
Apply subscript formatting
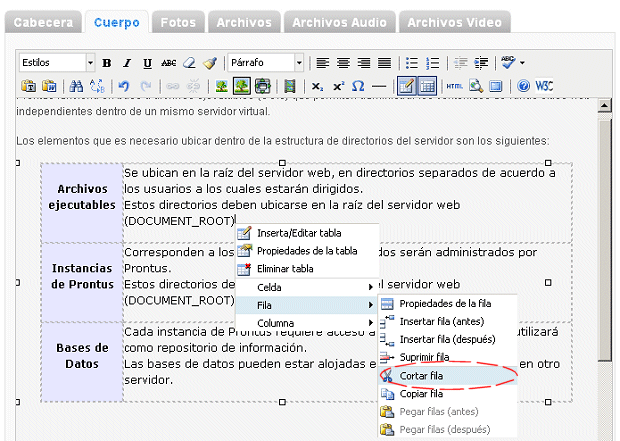point(317,86)
